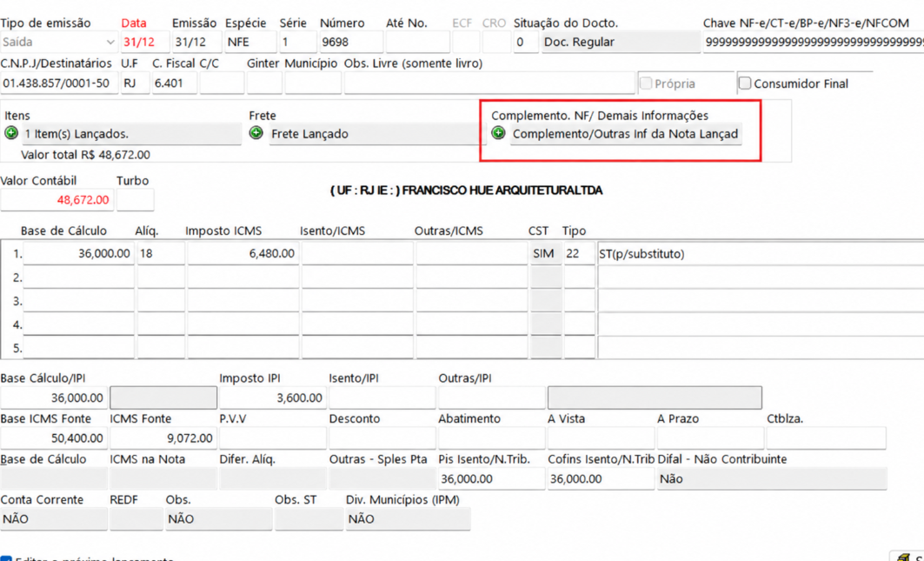
Task: Click the green plus icon beside Frete Lançado
Action: 256,133
